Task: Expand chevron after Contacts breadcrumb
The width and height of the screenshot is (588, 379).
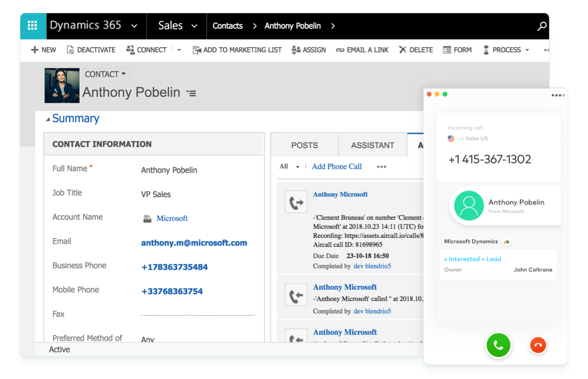Action: pyautogui.click(x=255, y=26)
